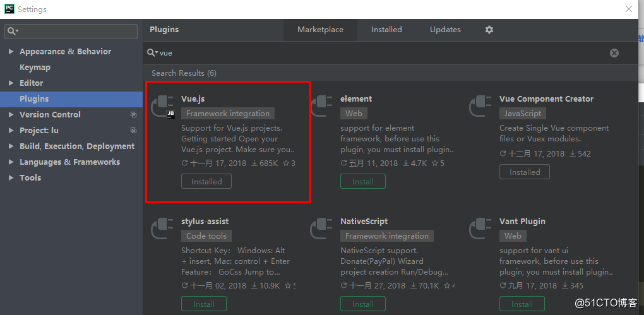Install the Vant Plugin
This screenshot has height=315, width=644.
(x=522, y=304)
